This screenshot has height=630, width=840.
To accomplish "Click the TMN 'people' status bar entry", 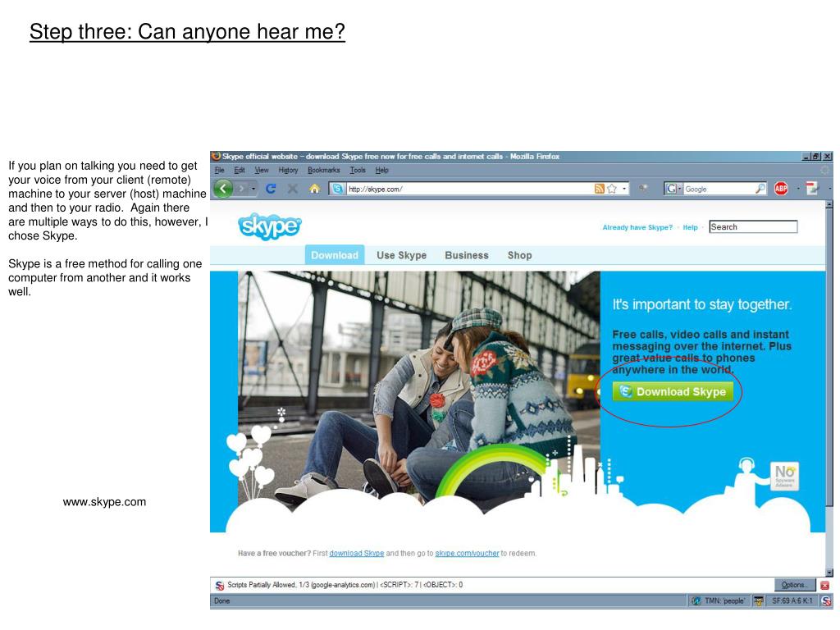I will pyautogui.click(x=719, y=600).
